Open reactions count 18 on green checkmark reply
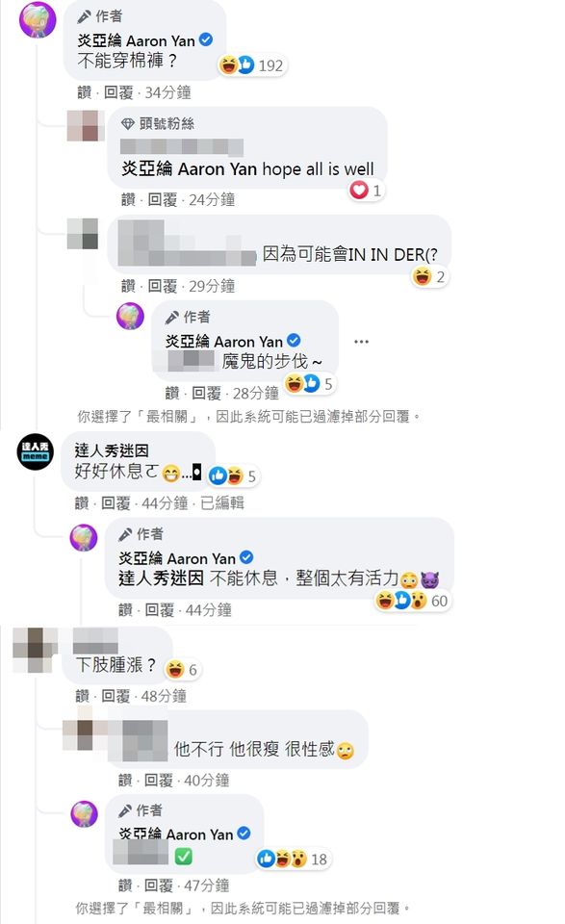Viewport: 565px width, 924px height. click(292, 860)
